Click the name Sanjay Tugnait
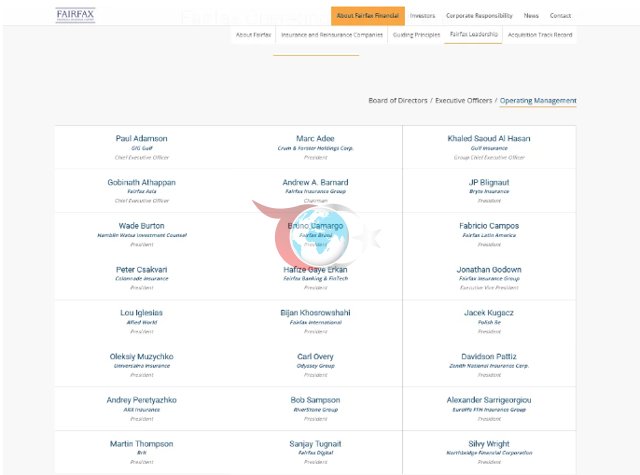 315,444
